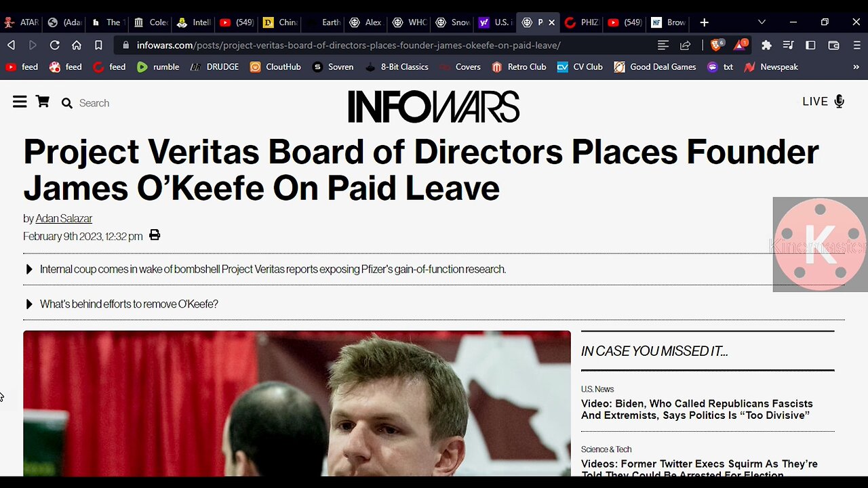Viewport: 868px width, 488px height.
Task: Open reader mode icon in address bar
Action: (x=663, y=45)
